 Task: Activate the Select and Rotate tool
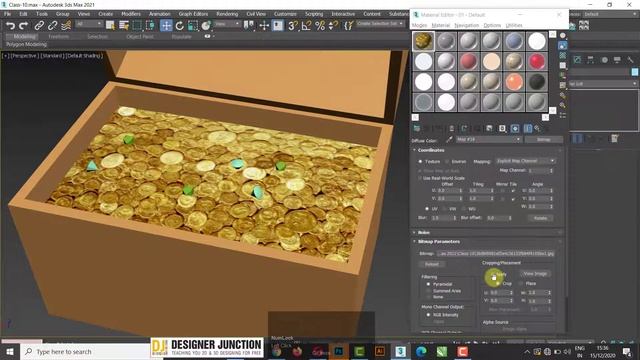coord(179,26)
